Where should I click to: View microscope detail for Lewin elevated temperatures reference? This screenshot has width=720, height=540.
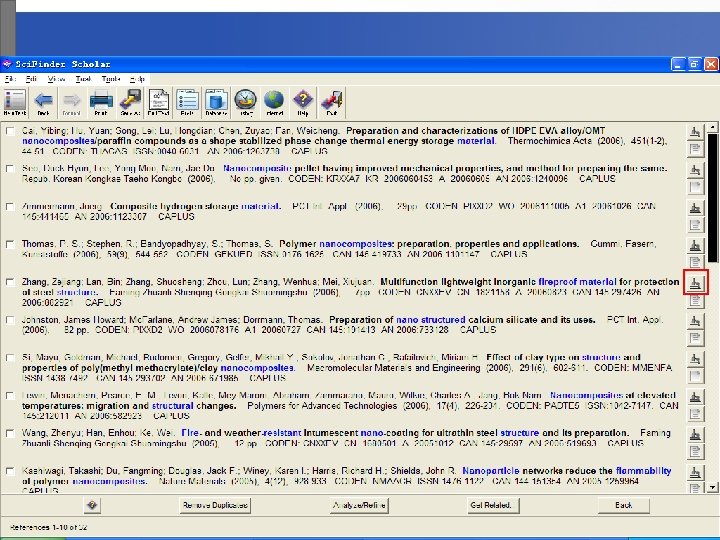(696, 397)
